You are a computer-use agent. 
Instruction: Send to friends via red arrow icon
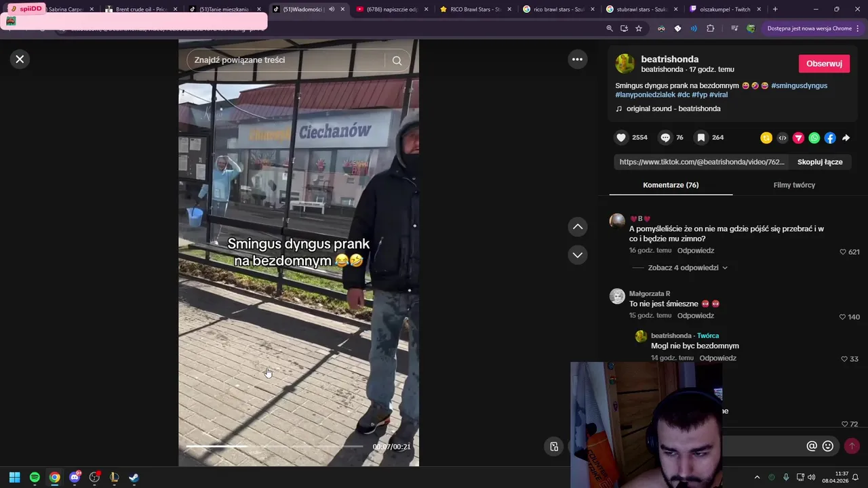coord(798,138)
